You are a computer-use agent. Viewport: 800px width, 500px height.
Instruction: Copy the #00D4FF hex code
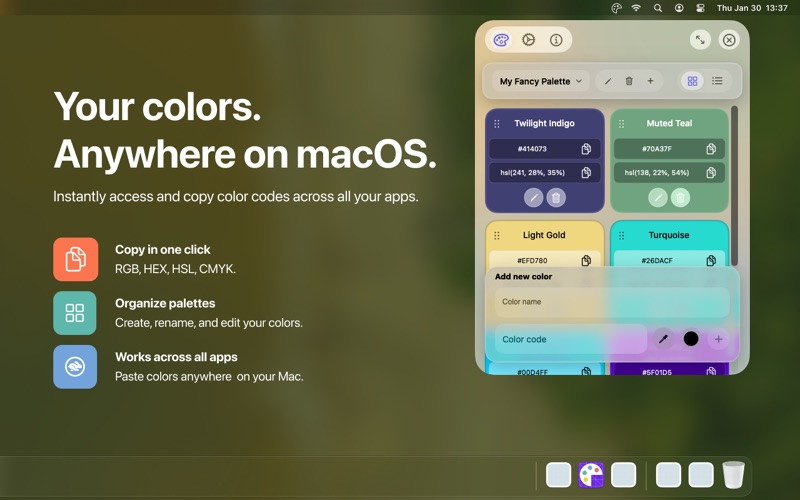coord(586,371)
